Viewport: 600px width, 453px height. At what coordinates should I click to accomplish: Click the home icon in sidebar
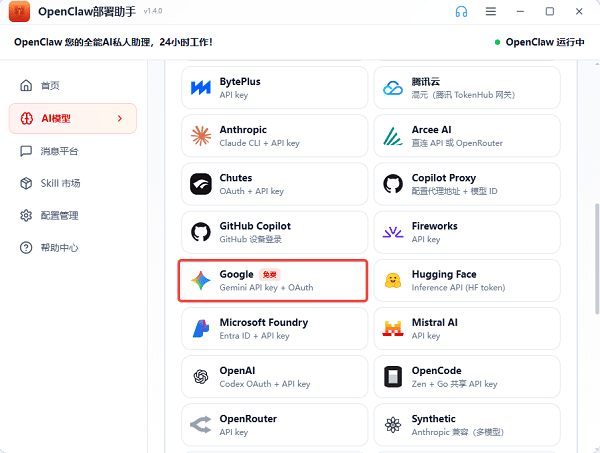(26, 85)
